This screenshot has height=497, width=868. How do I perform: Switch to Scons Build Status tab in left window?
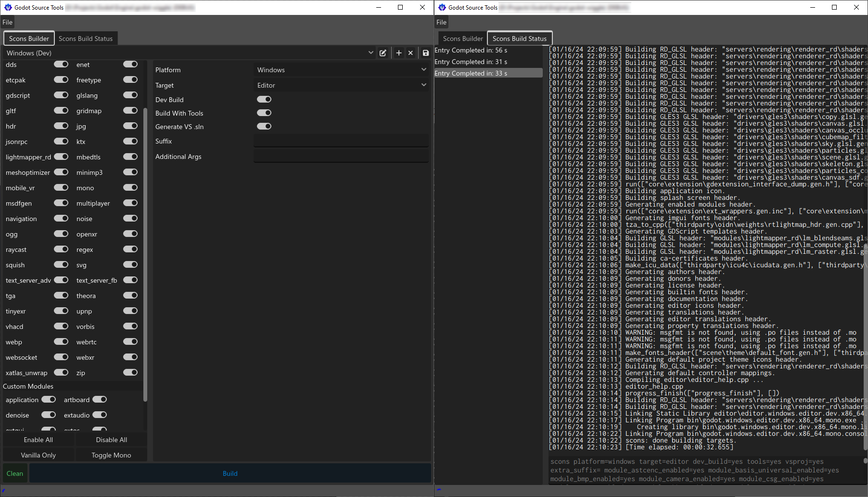[86, 39]
